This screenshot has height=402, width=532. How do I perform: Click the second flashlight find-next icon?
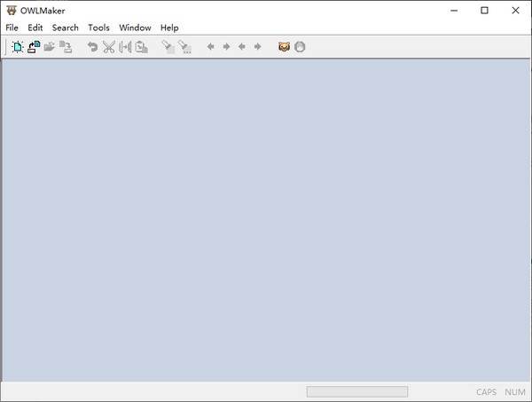coord(184,47)
